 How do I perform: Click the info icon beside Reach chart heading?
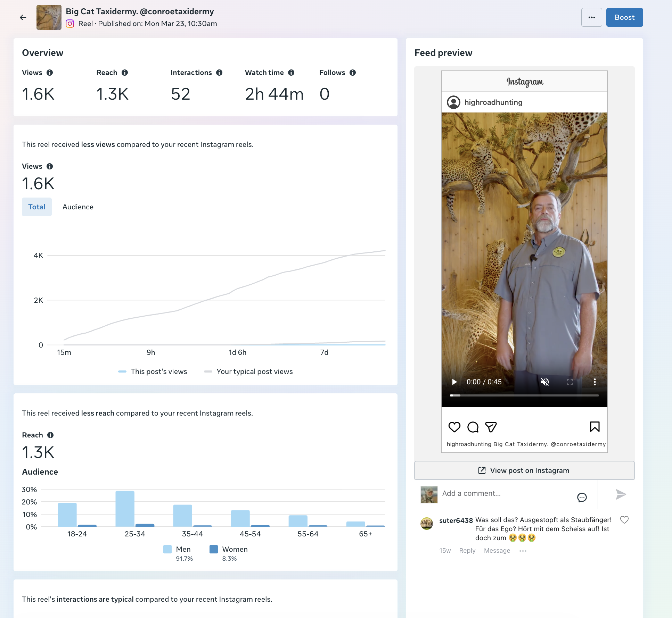coord(50,435)
